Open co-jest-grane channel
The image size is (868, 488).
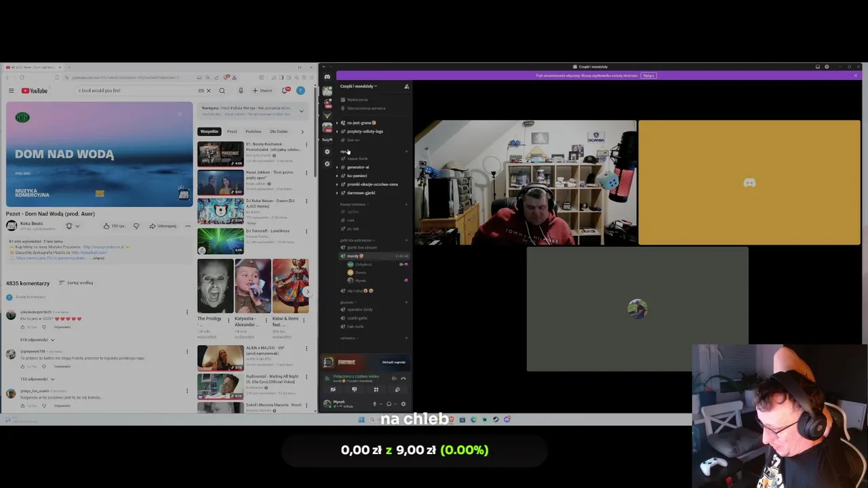pyautogui.click(x=361, y=123)
